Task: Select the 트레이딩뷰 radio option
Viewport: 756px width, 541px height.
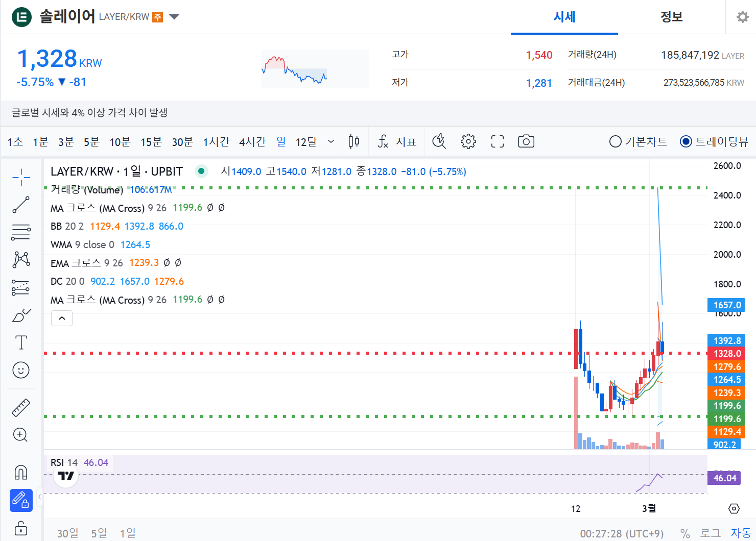Action: pyautogui.click(x=714, y=141)
